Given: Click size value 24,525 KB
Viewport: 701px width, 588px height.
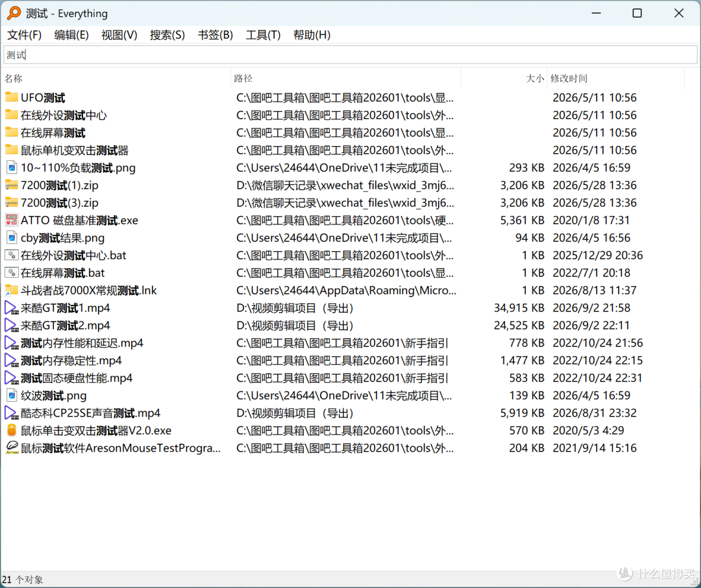Looking at the screenshot, I should [519, 325].
